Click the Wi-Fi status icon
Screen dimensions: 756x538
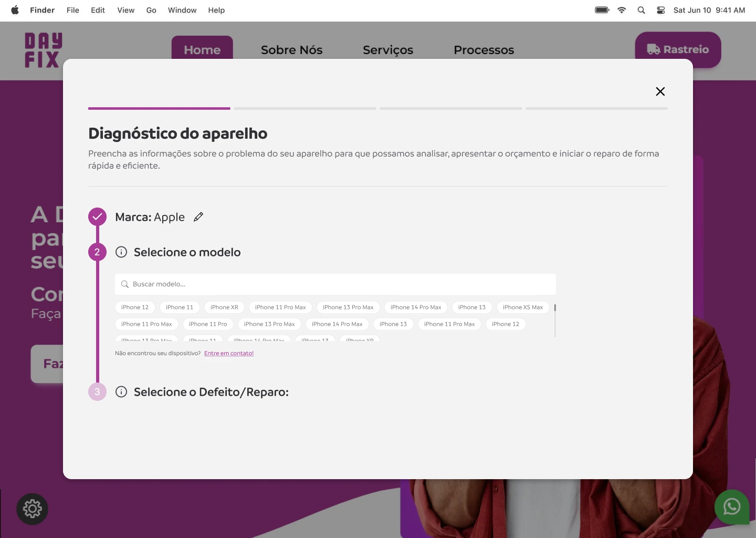click(622, 10)
